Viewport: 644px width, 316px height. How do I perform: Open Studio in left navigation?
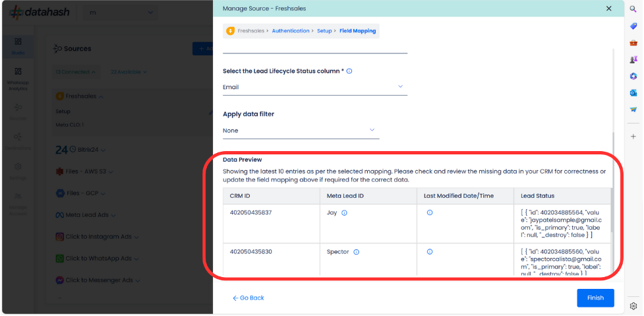point(18,46)
